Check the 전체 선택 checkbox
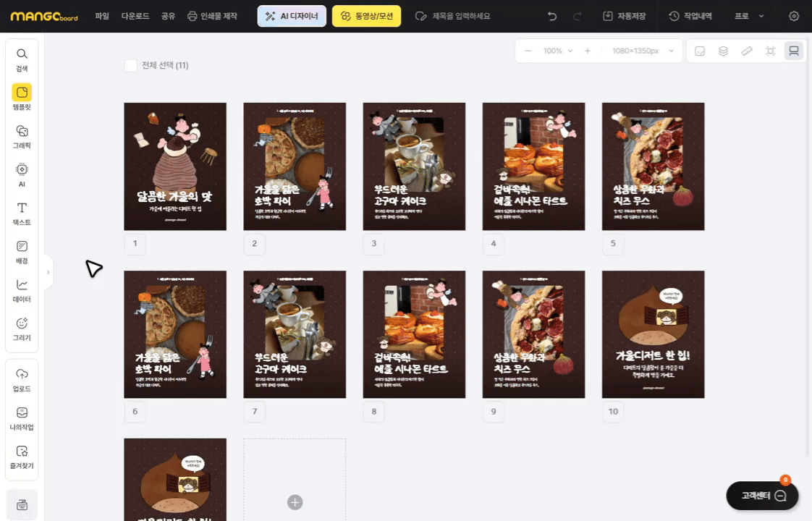The width and height of the screenshot is (812, 521). coord(130,66)
